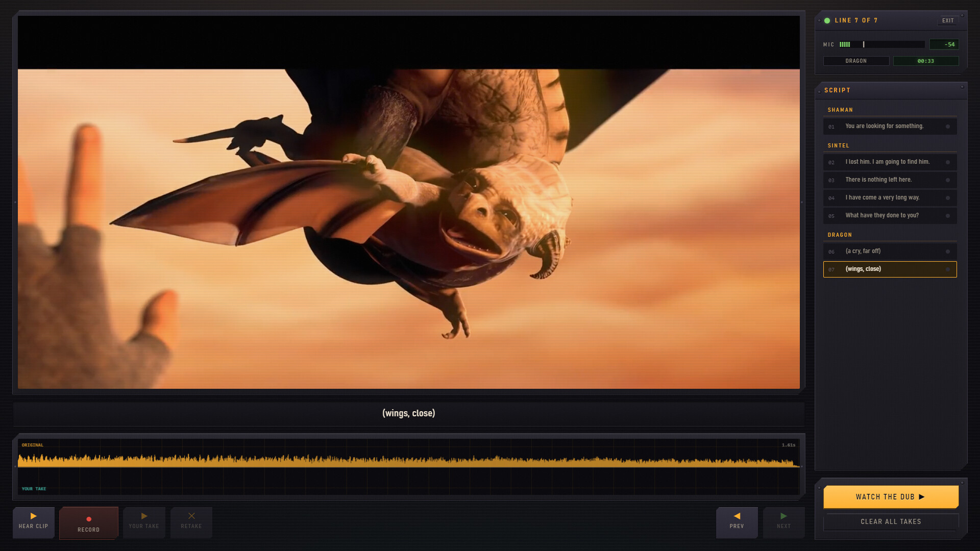Click the SHAMAN character heading
Viewport: 980px width, 551px height.
coord(840,110)
